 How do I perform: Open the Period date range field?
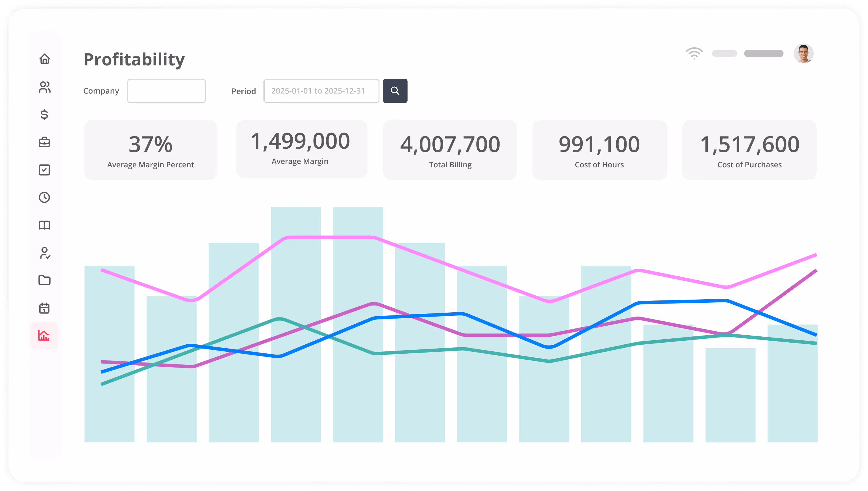pos(321,91)
